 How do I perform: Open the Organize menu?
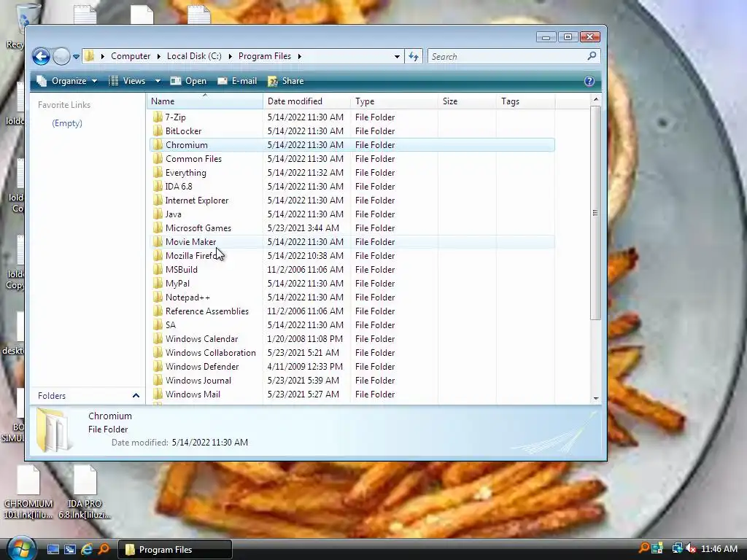click(x=67, y=81)
